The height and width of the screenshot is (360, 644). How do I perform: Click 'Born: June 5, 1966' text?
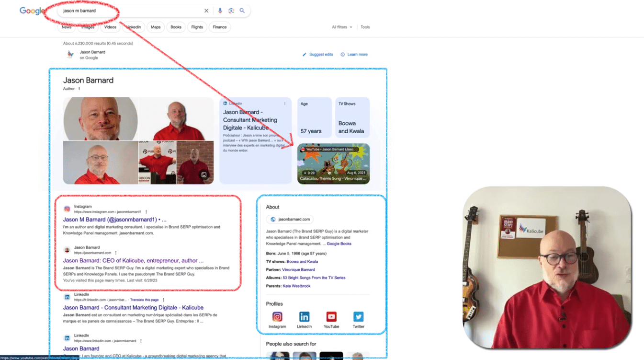click(296, 254)
